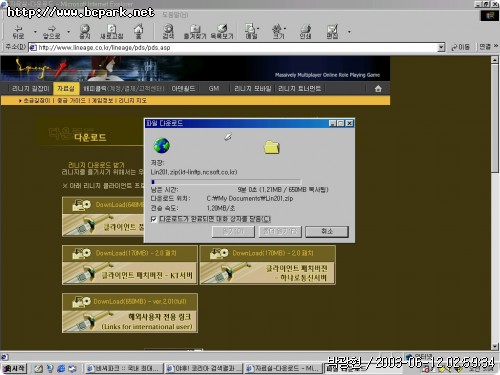Open the 검색 search pane icon
This screenshot has height=375, width=500.
point(168,32)
